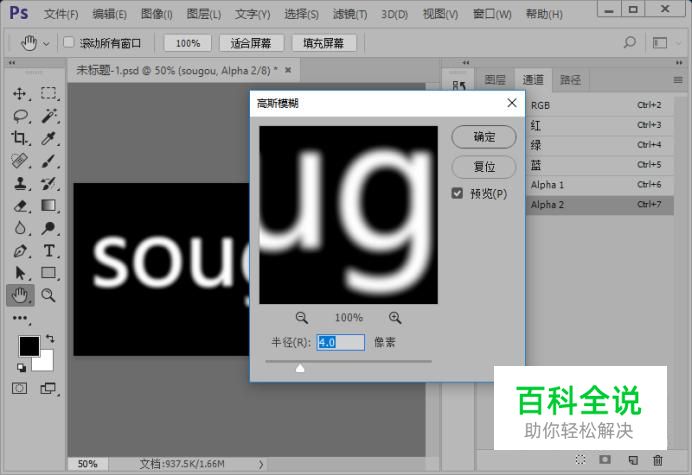Image resolution: width=692 pixels, height=475 pixels.
Task: Open the 窗口(W) menu
Action: coord(492,14)
